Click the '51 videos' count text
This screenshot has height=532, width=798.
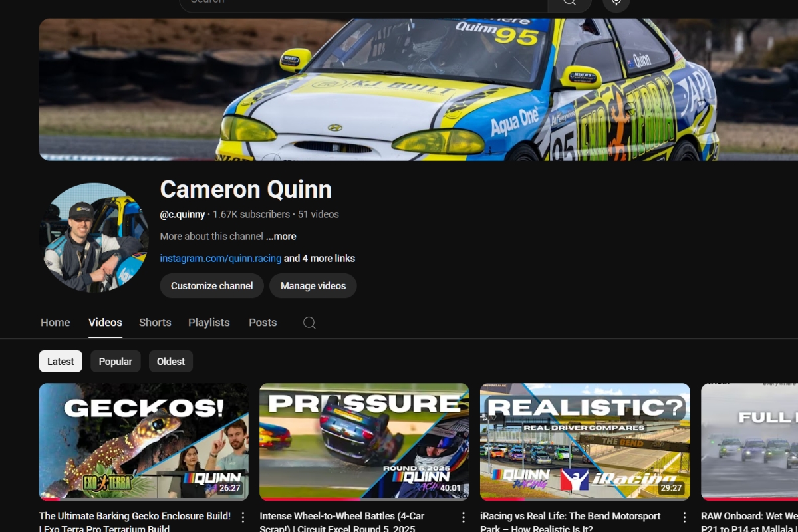[319, 215]
